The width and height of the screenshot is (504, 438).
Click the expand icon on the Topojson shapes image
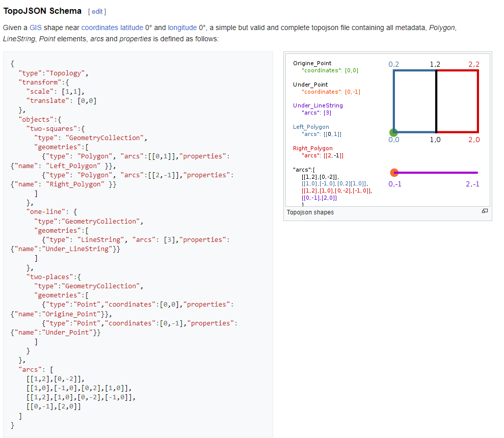tap(485, 210)
